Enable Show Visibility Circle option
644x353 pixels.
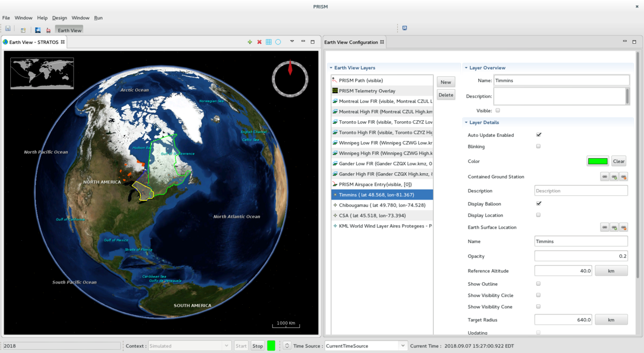click(x=538, y=295)
